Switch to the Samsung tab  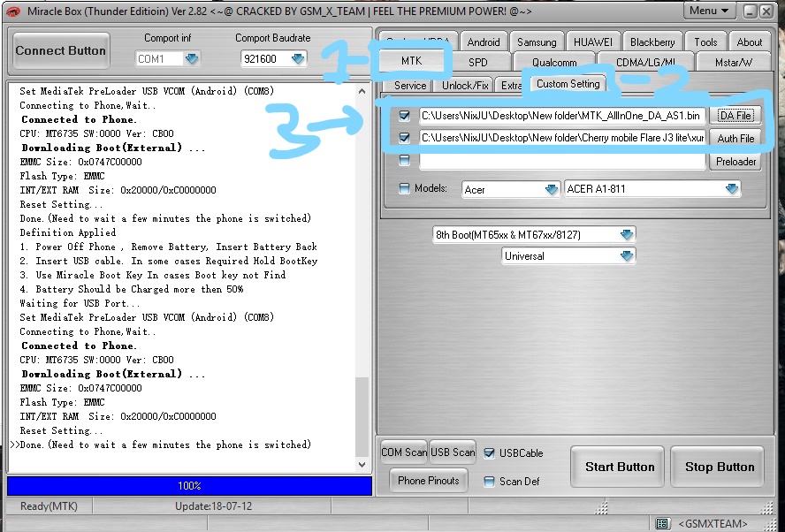pyautogui.click(x=537, y=42)
